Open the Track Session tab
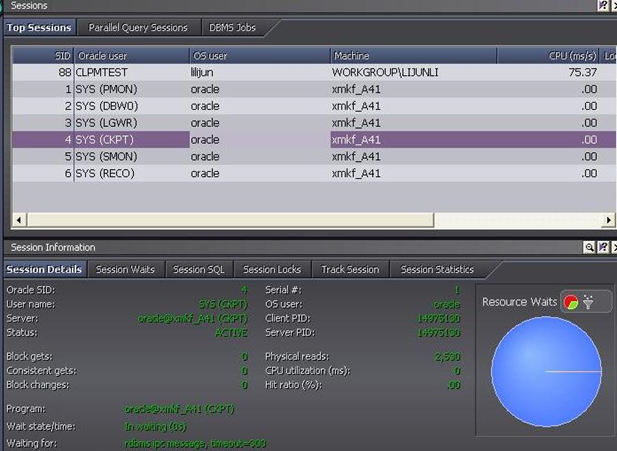 (x=350, y=270)
